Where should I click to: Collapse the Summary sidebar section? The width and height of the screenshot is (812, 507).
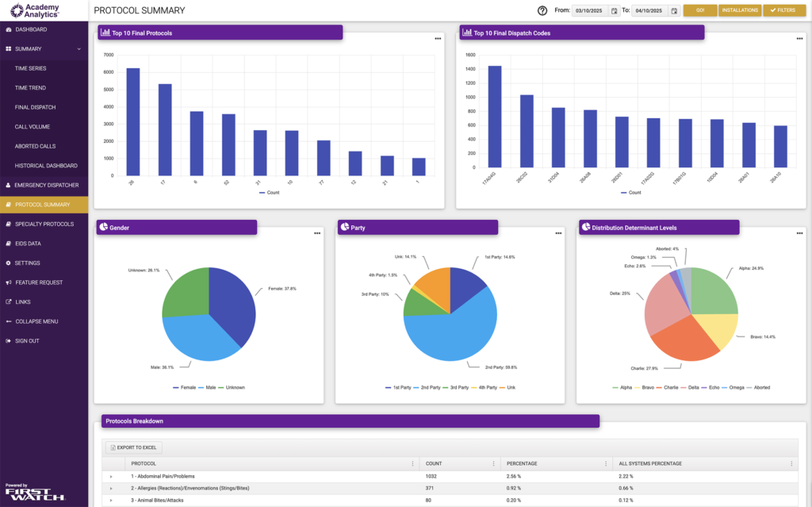(79, 49)
